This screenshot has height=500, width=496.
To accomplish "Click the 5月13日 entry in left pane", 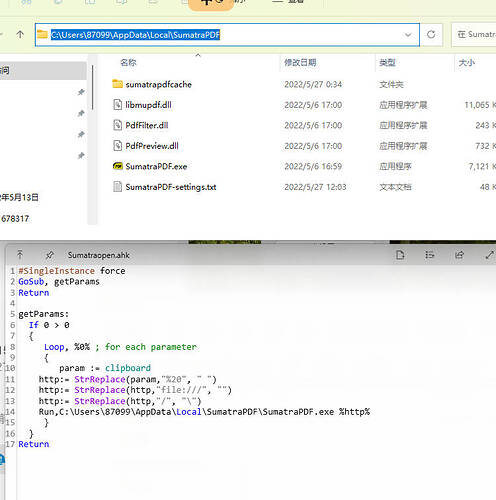I will [19, 198].
